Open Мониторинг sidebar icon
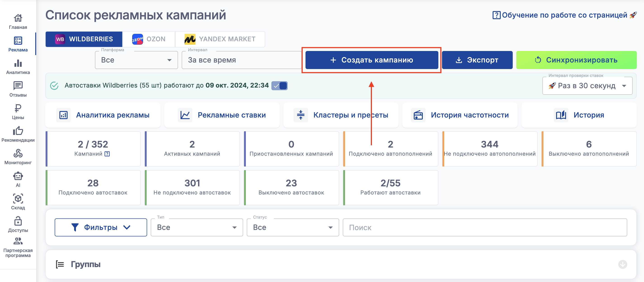The width and height of the screenshot is (644, 282). (18, 153)
